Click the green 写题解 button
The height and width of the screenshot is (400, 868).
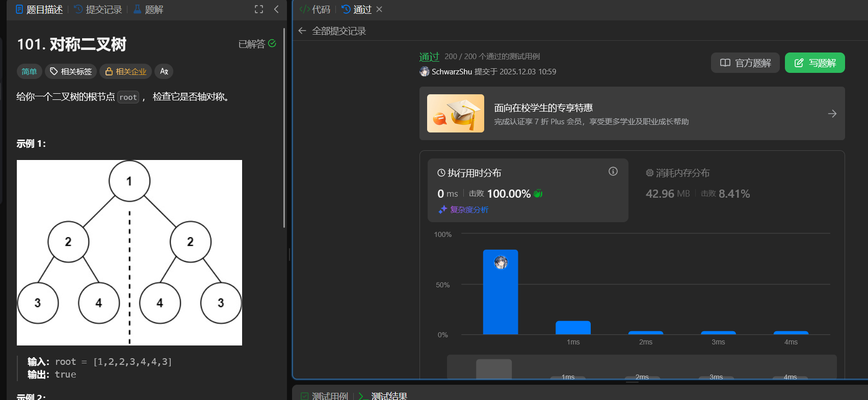coord(814,63)
